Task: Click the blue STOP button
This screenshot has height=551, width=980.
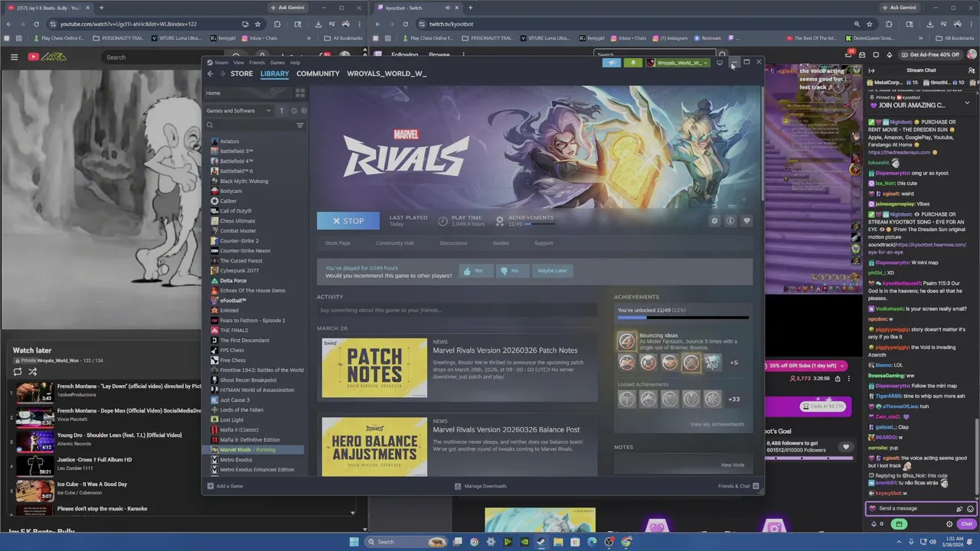Action: tap(348, 220)
